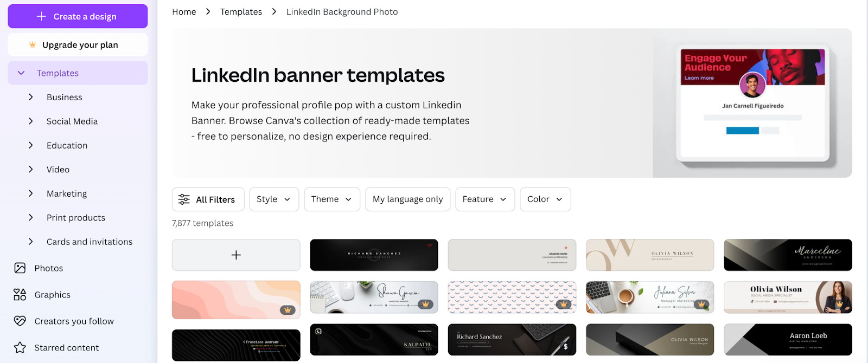Click the crown badge on the pink wavy template
The width and height of the screenshot is (868, 363).
[288, 310]
